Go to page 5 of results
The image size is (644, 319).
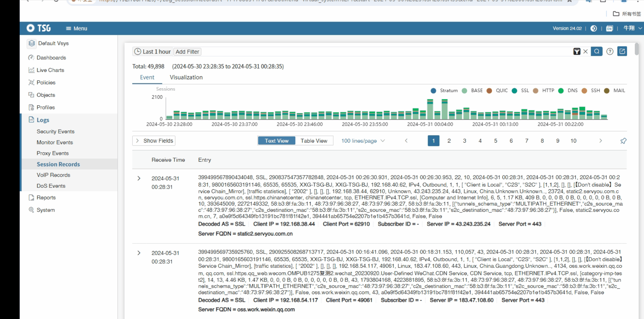(x=495, y=141)
